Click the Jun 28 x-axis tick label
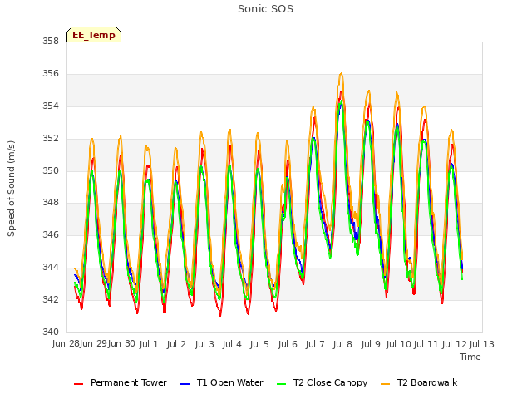 (x=66, y=344)
